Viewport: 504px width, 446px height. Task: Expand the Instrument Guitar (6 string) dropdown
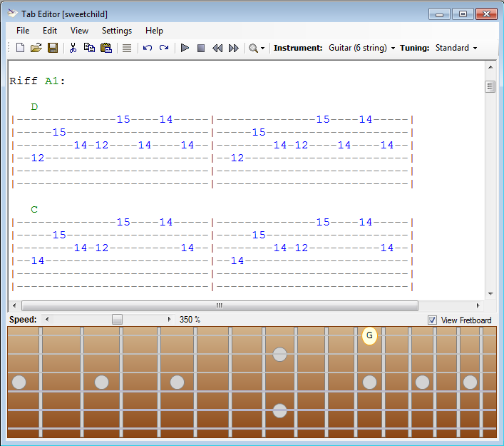point(361,48)
